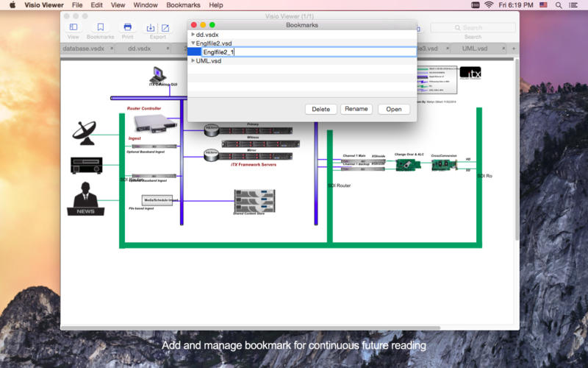
Task: Click the Search field in the toolbar
Action: coord(473,28)
